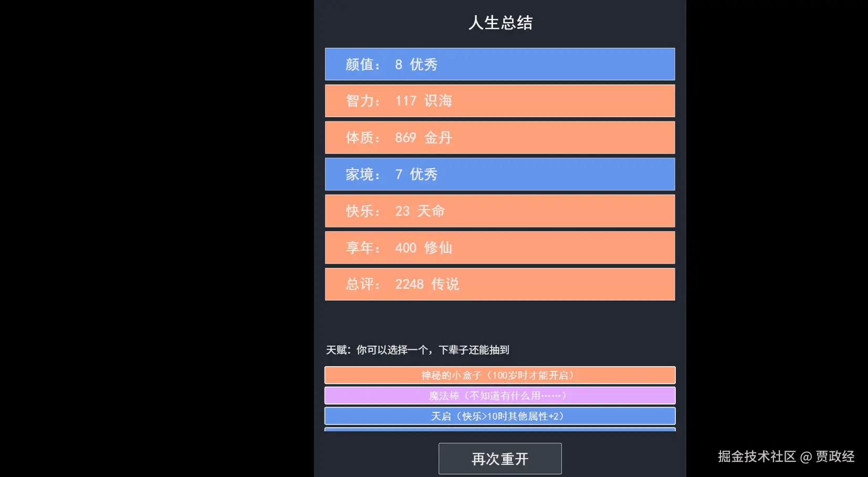Screen dimensions: 868x477
Task: Select the 快乐 happiness bar with 23 天命
Action: tap(499, 211)
